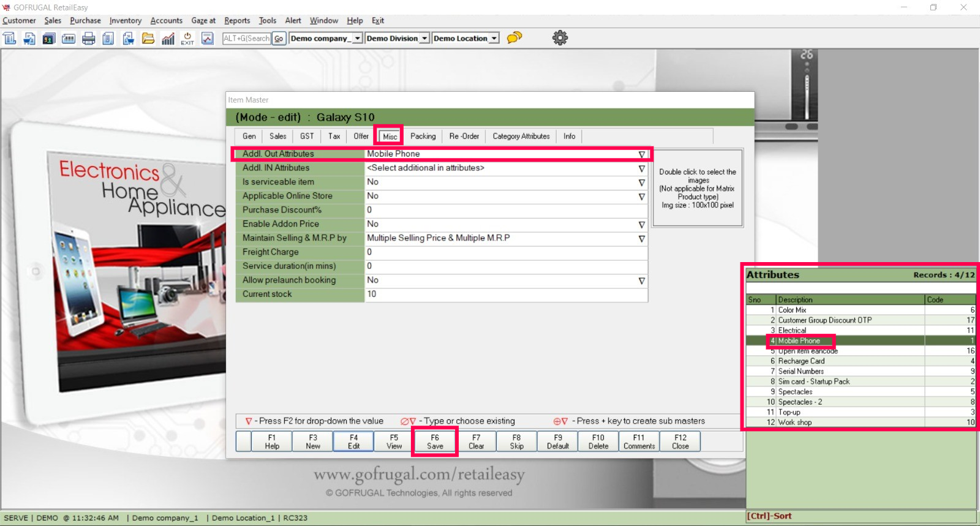
Task: Open the Window menu
Action: [x=324, y=21]
